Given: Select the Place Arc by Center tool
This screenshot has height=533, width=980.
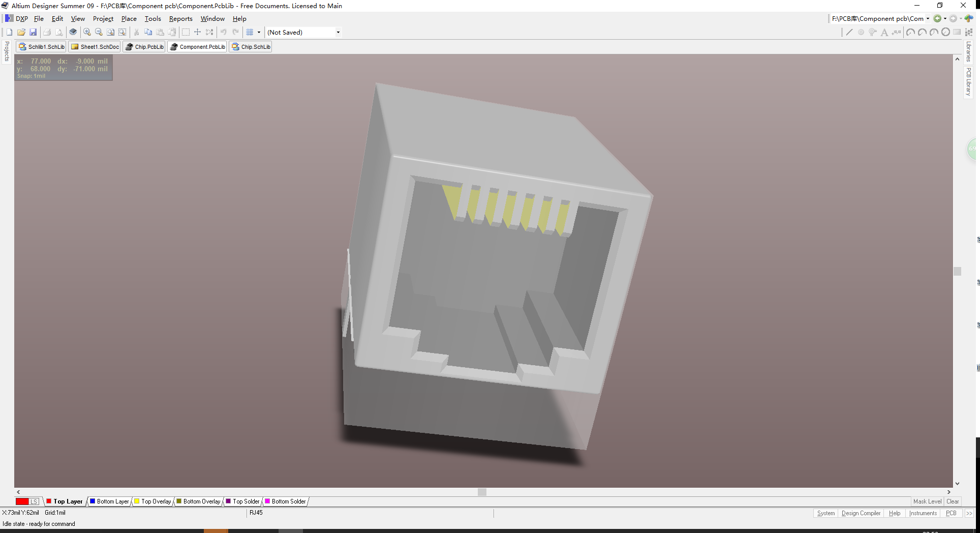Looking at the screenshot, I should (910, 32).
